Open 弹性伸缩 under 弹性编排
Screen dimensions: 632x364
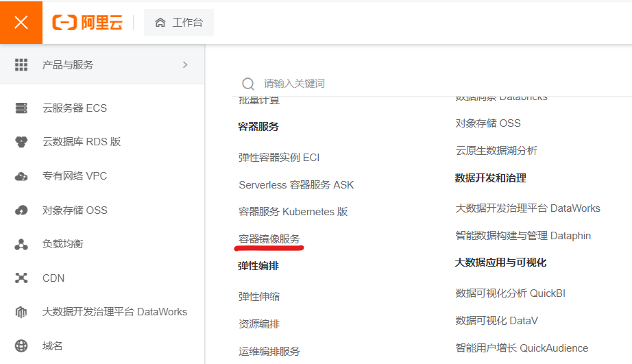(x=259, y=297)
